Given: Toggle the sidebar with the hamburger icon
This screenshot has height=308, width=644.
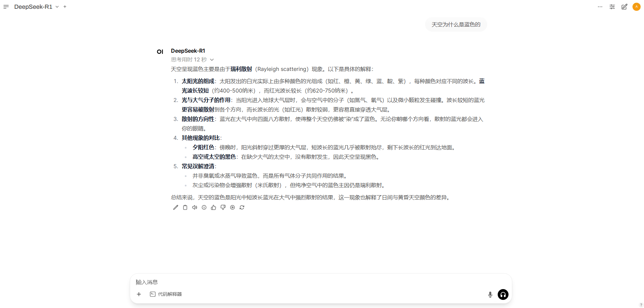Looking at the screenshot, I should [x=6, y=7].
